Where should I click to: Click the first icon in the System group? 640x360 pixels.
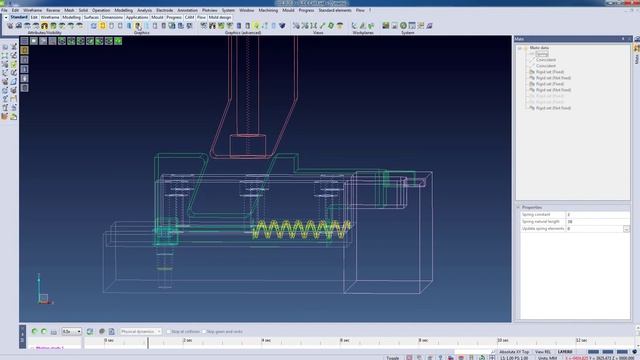[386, 26]
